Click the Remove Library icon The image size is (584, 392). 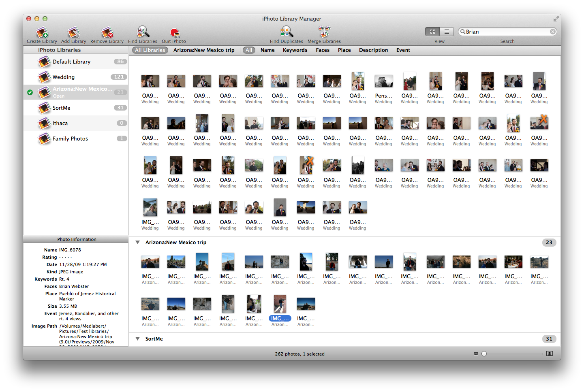point(107,33)
